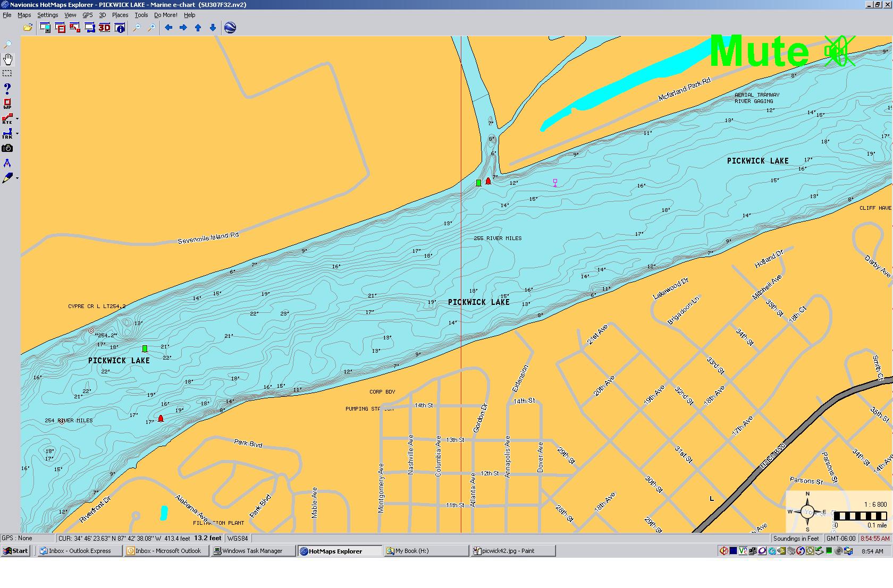Open the Maps menu

(x=24, y=15)
